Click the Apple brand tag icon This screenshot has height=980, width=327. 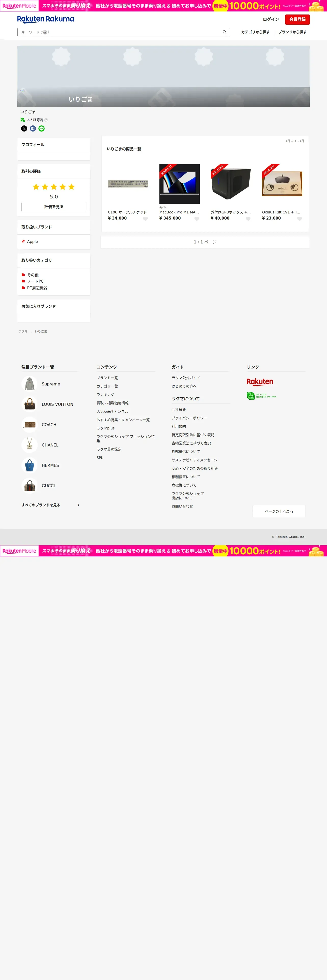(x=23, y=242)
